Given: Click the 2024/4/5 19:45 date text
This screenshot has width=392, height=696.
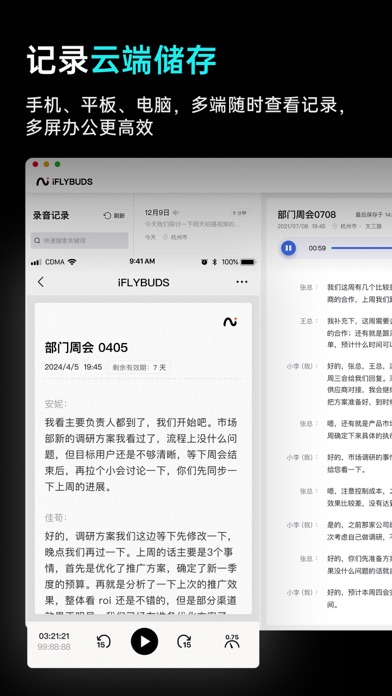Looking at the screenshot, I should (73, 367).
